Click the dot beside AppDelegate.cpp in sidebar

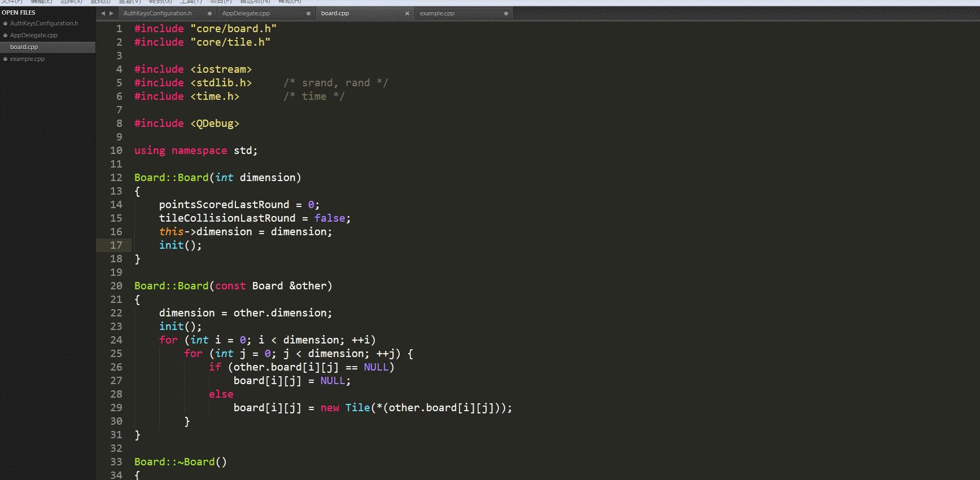point(5,35)
